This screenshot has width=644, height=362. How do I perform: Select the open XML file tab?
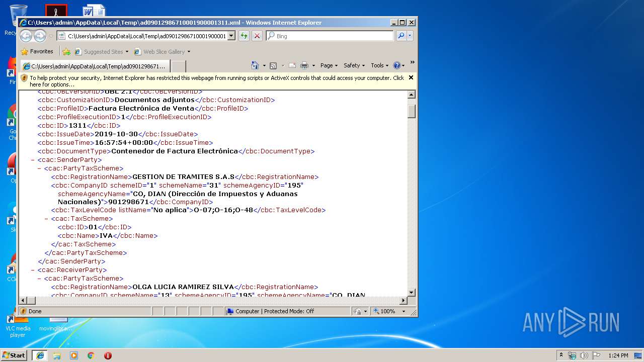pos(95,66)
